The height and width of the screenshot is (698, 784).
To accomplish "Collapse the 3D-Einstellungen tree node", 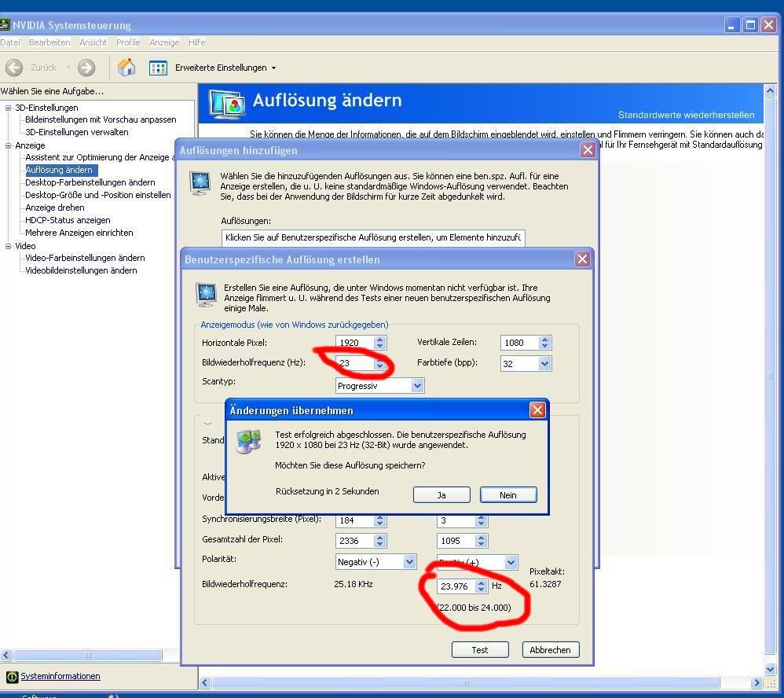I will point(8,108).
